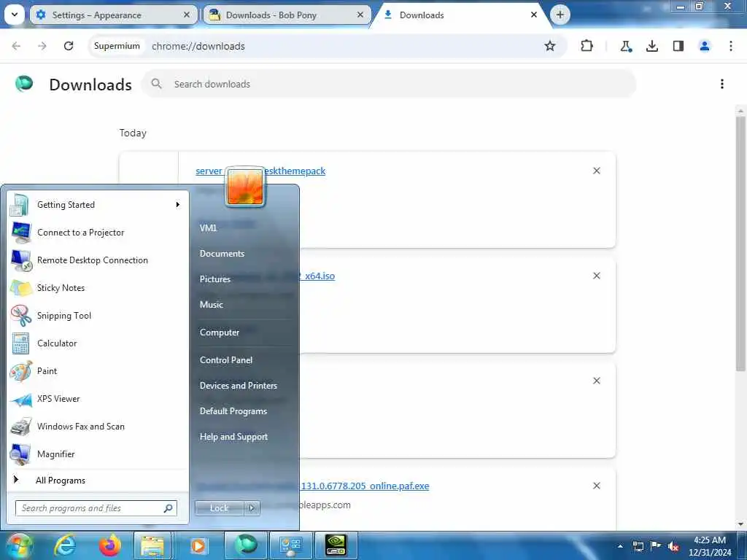Open XPS Viewer

98,399
